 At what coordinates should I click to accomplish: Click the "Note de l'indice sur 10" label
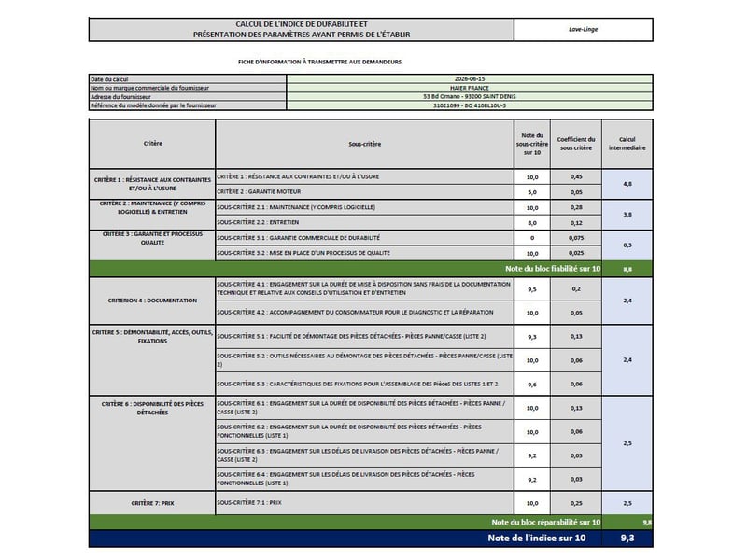[536, 539]
